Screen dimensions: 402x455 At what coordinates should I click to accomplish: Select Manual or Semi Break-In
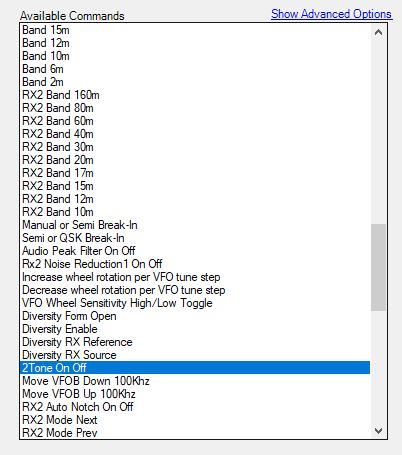(195, 225)
